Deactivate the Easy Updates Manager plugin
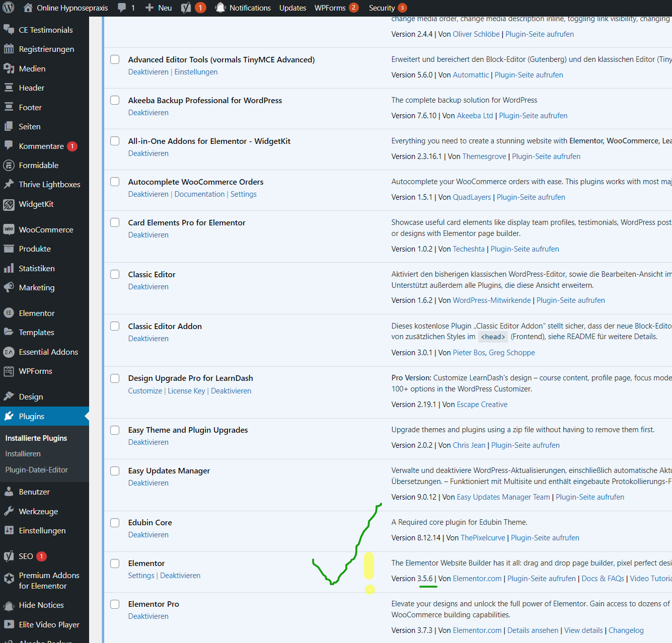 point(148,483)
